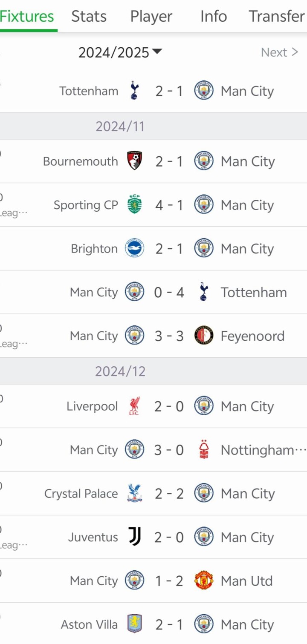Click the Aston Villa 2 - 1 score

[169, 624]
